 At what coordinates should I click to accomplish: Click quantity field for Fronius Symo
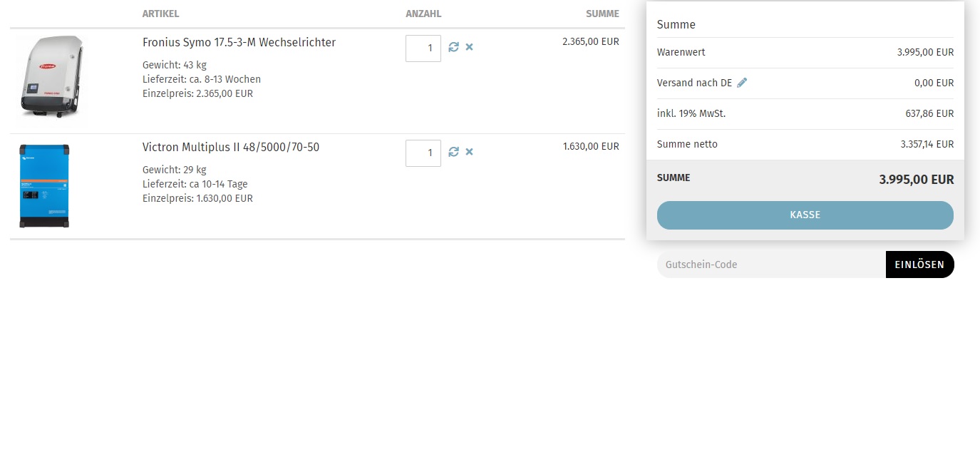coord(423,48)
